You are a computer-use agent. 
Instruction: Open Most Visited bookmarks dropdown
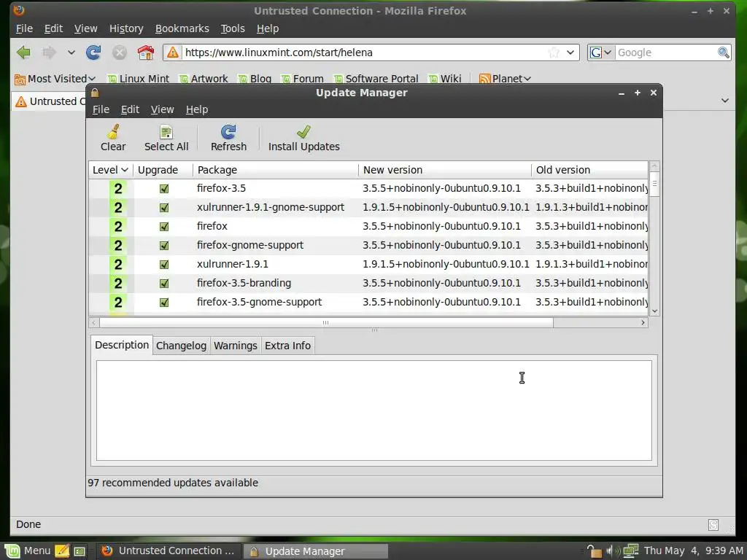(x=55, y=79)
